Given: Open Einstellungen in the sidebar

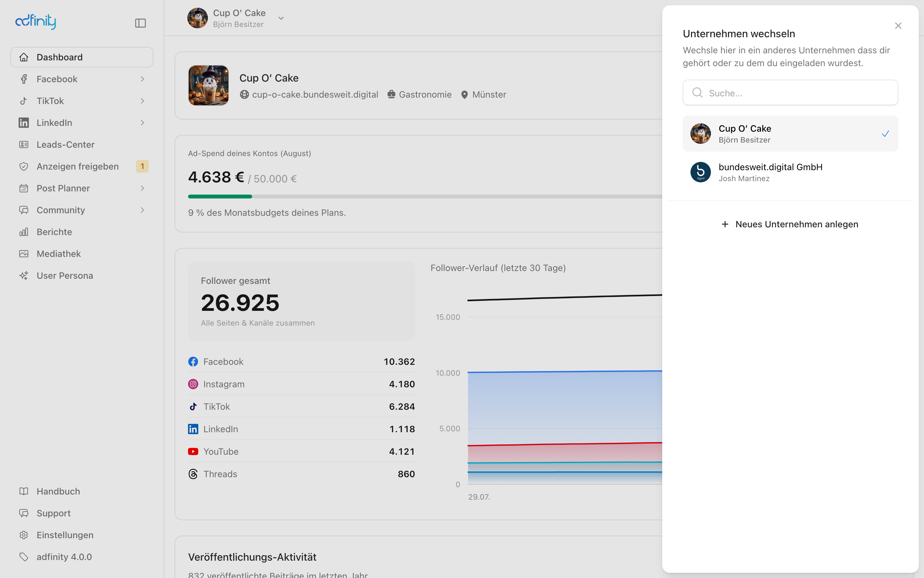Looking at the screenshot, I should click(x=82, y=535).
